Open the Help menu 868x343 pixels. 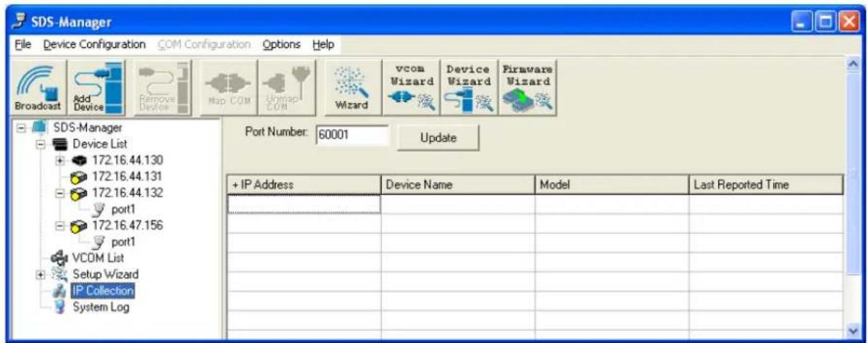tap(323, 44)
